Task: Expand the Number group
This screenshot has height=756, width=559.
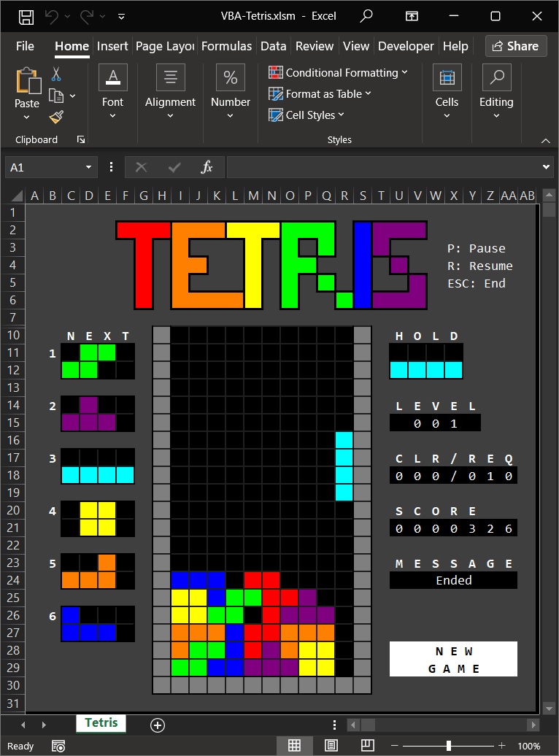Action: point(230,92)
